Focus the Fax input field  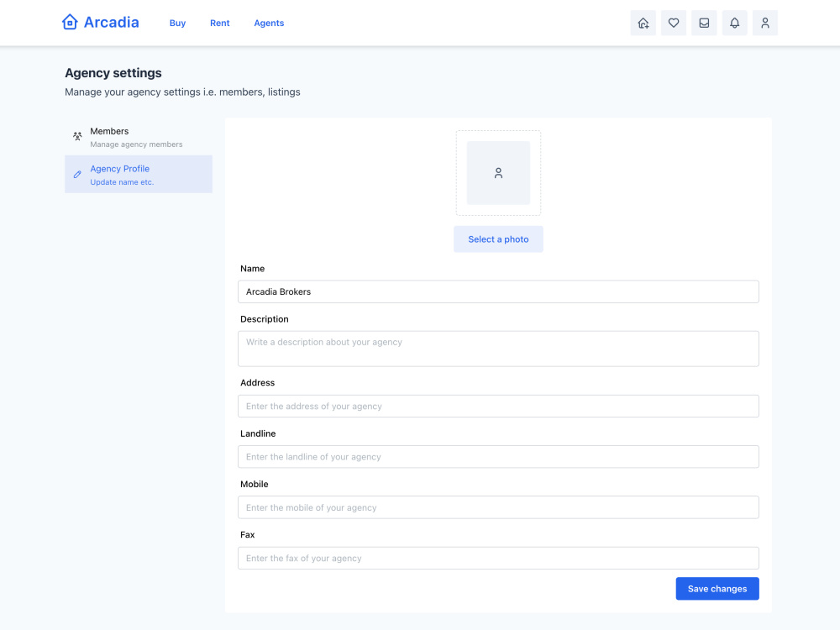[498, 559]
